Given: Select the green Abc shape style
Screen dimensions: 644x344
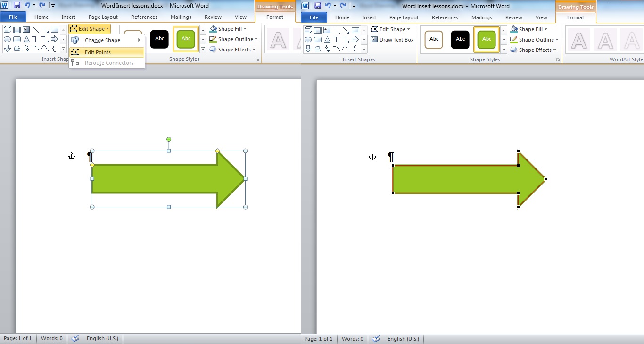Looking at the screenshot, I should [x=185, y=39].
